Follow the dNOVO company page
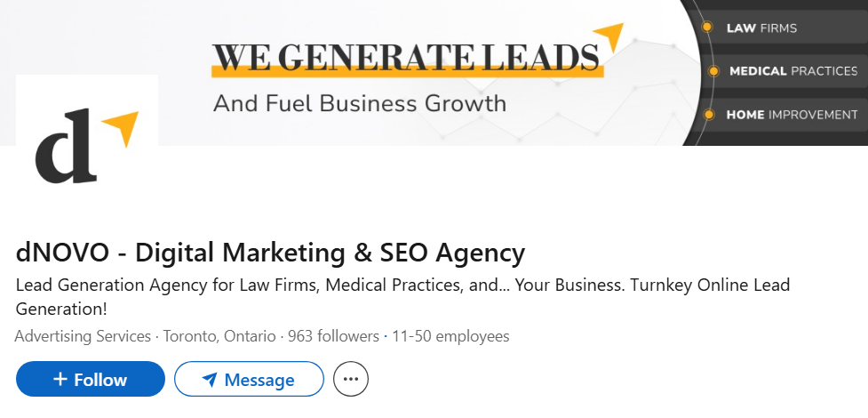868x418 pixels. [91, 380]
